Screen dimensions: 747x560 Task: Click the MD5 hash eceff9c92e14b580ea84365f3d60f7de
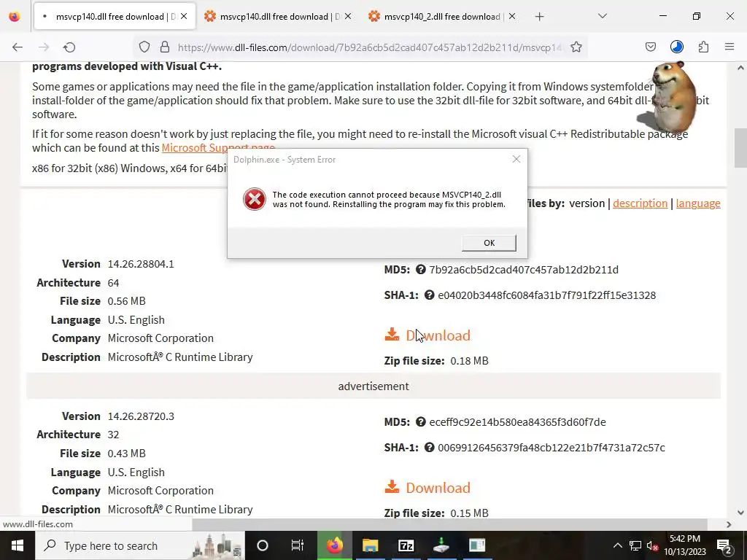coord(517,422)
